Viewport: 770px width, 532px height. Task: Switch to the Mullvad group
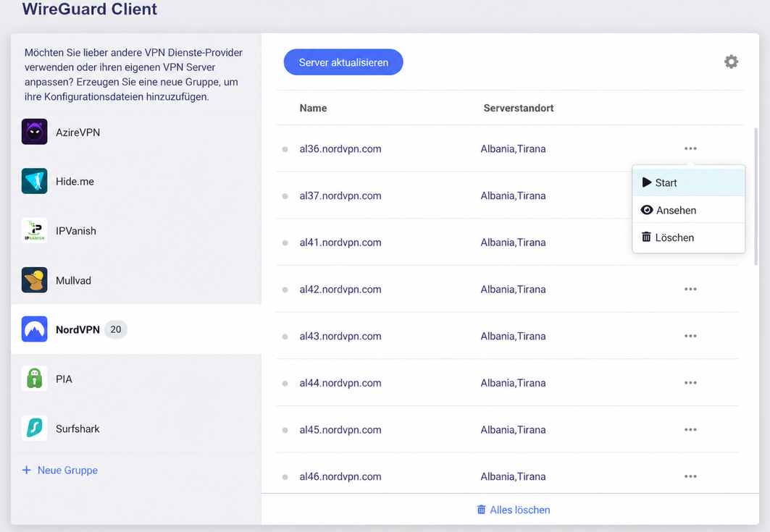pos(135,280)
